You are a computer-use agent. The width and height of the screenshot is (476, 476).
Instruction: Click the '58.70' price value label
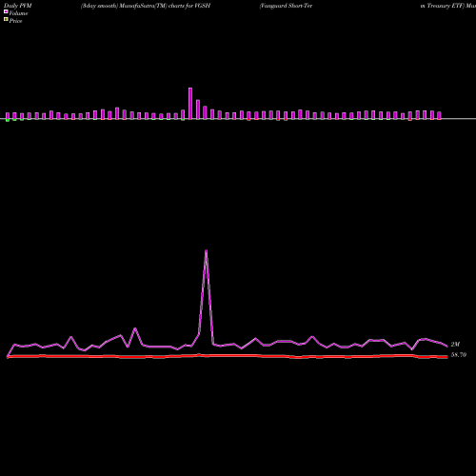459,355
